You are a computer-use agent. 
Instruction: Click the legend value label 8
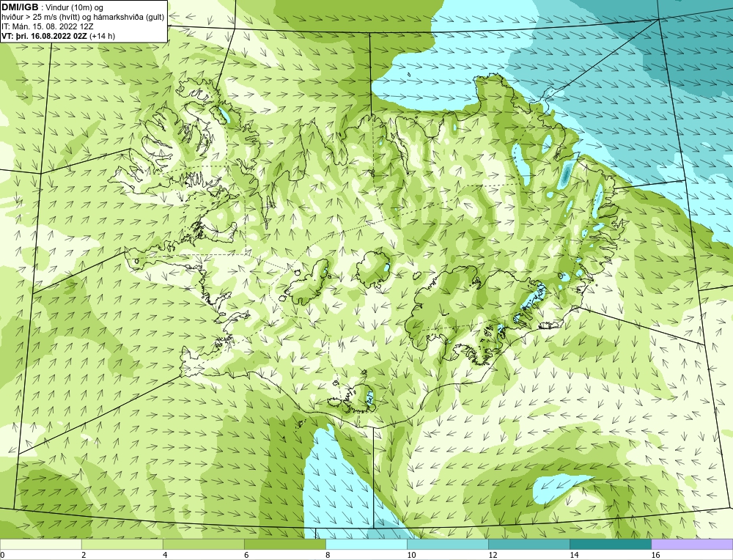[x=328, y=555]
